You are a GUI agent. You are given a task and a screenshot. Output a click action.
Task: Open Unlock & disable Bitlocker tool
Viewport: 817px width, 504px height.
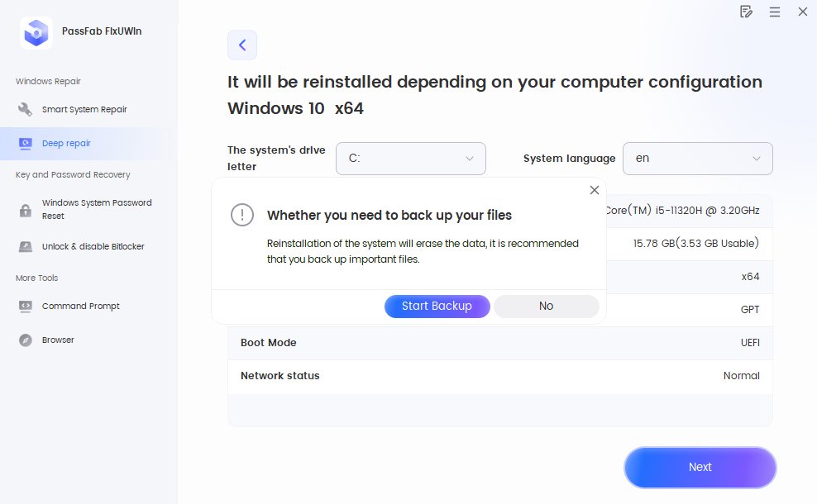click(92, 246)
